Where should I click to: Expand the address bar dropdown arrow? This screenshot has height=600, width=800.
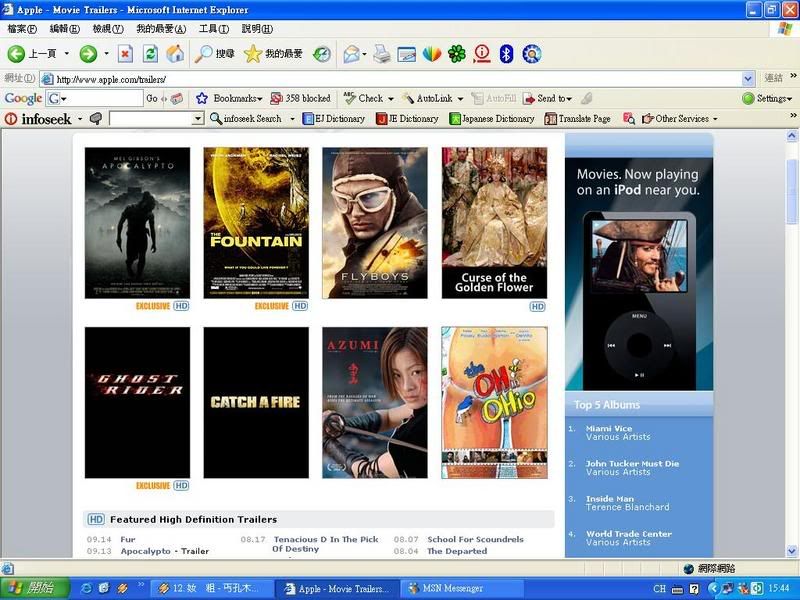[x=748, y=78]
